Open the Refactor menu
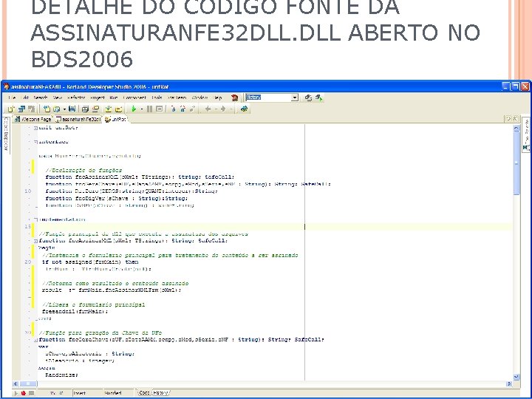The width and height of the screenshot is (532, 399). [x=76, y=98]
